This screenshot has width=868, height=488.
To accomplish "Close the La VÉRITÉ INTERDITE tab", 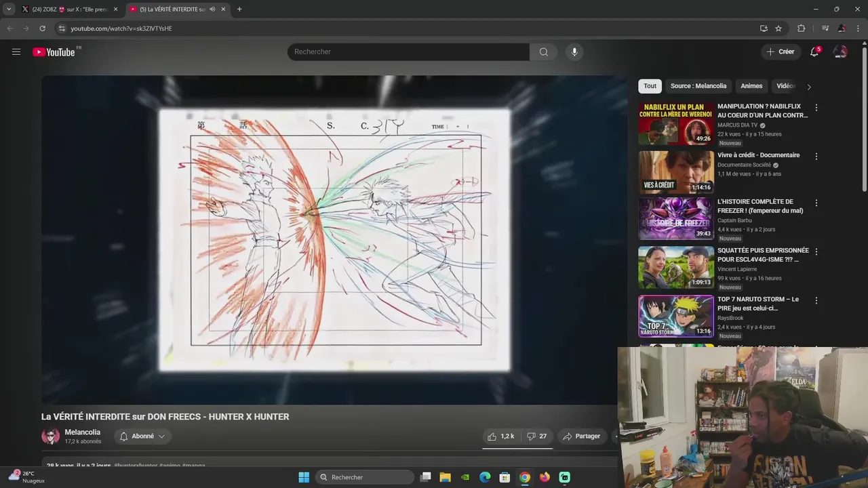I will 223,9.
